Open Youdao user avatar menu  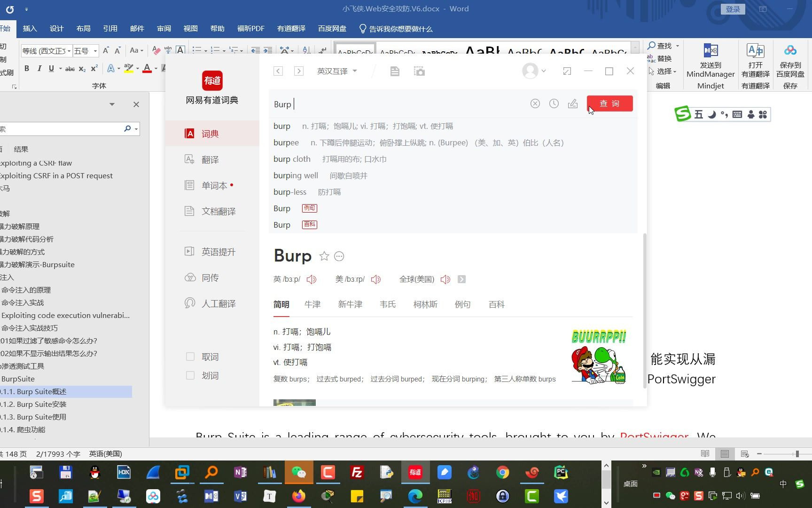[534, 71]
